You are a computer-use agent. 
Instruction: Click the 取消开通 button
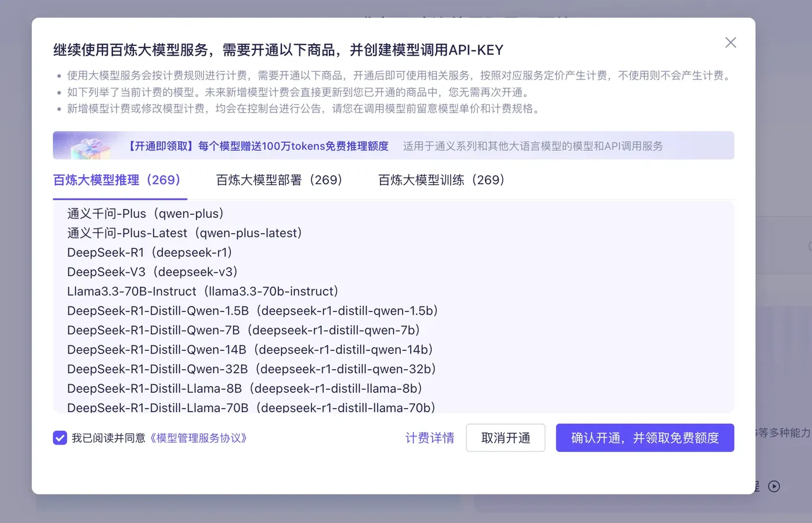(506, 438)
